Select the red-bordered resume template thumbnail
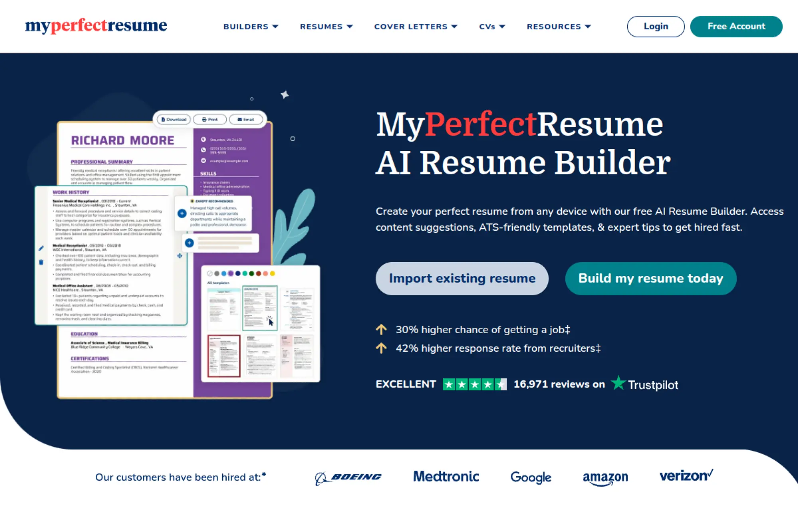 tap(224, 356)
